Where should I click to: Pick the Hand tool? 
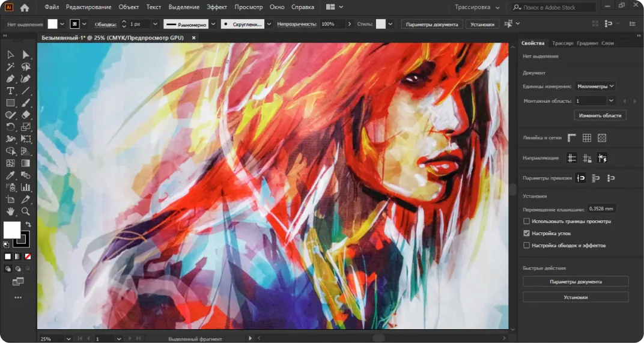point(10,211)
